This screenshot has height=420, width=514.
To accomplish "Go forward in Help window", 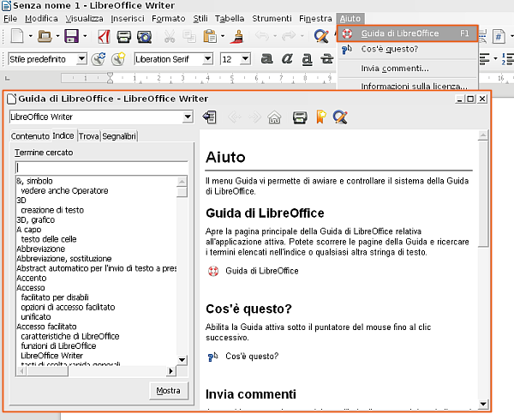I will 254,117.
